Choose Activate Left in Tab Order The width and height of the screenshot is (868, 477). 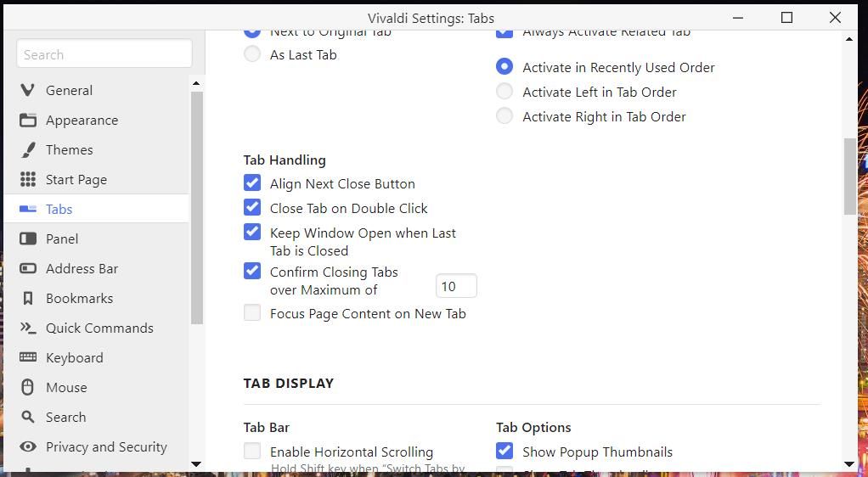pyautogui.click(x=504, y=92)
